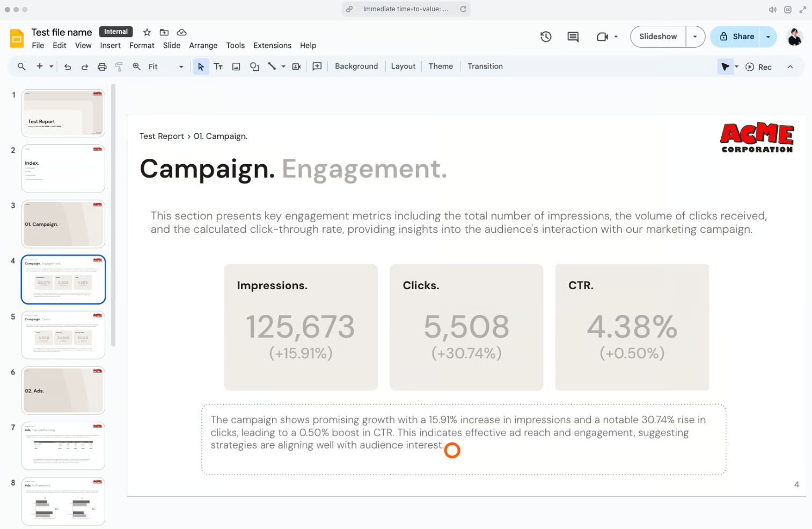Click the Print icon
Image resolution: width=812 pixels, height=529 pixels.
102,67
